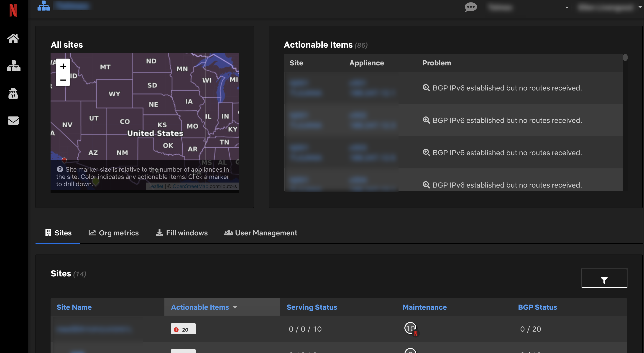Viewport: 644px width, 353px height.
Task: Click the org hierarchy icon next to title
Action: 43,5
